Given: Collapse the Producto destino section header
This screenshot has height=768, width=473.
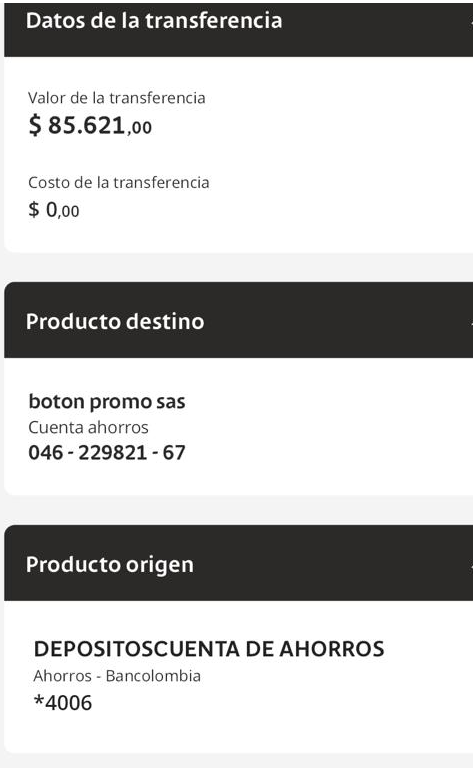Looking at the screenshot, I should tap(238, 320).
